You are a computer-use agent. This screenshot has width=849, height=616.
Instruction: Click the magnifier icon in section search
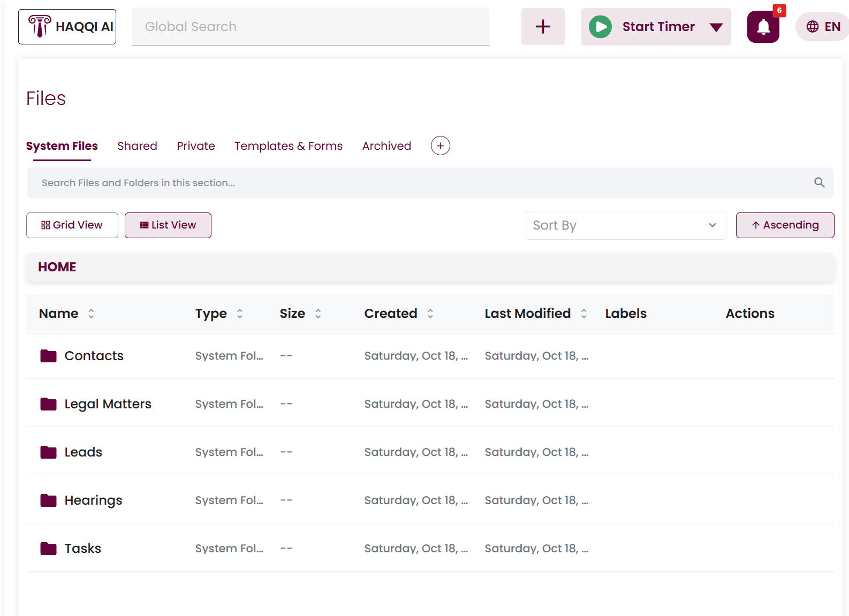tap(820, 182)
